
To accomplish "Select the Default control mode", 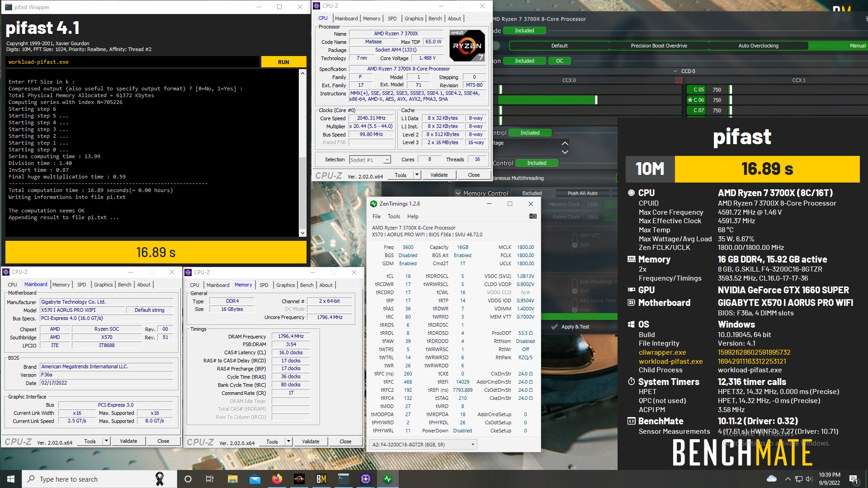I will pyautogui.click(x=559, y=46).
